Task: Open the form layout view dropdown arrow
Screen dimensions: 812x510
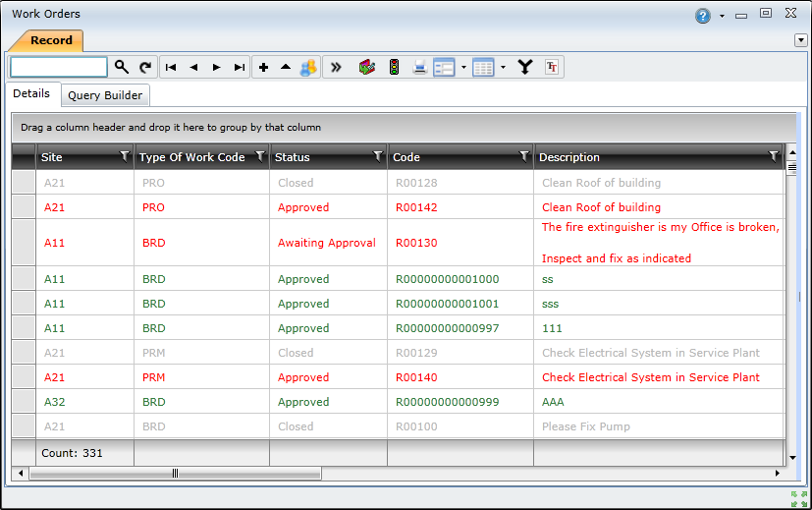Action: tap(463, 67)
